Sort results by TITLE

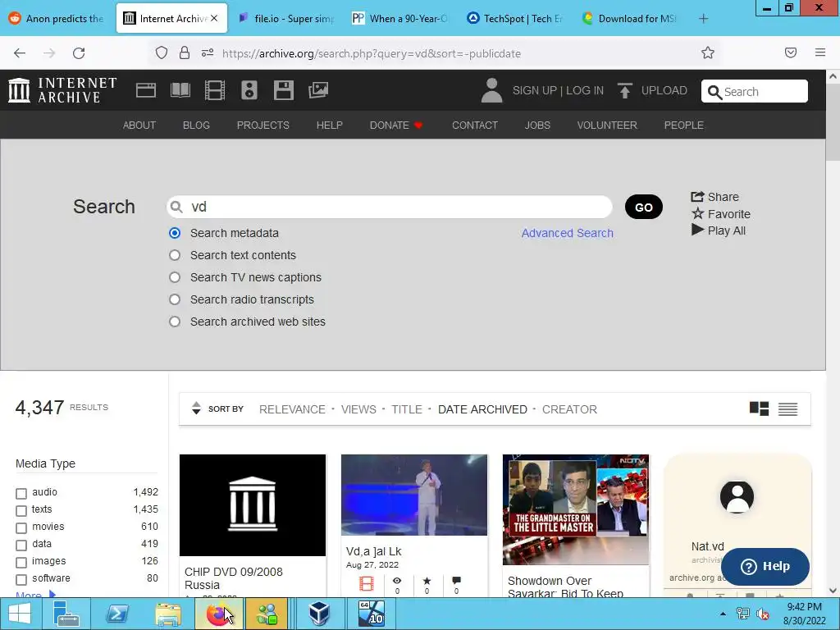407,409
